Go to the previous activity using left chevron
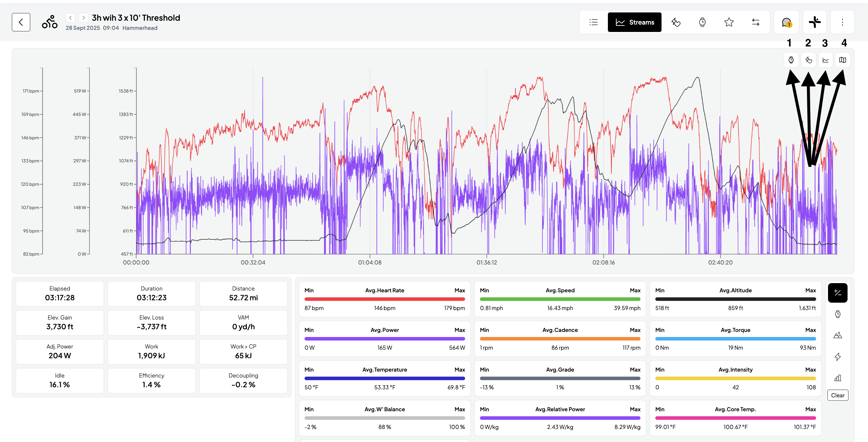 click(x=70, y=18)
